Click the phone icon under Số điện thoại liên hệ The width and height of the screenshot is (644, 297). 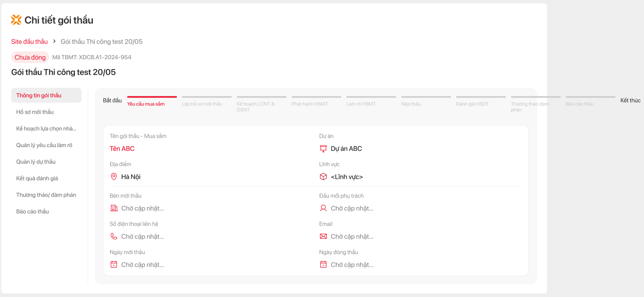[x=114, y=237]
